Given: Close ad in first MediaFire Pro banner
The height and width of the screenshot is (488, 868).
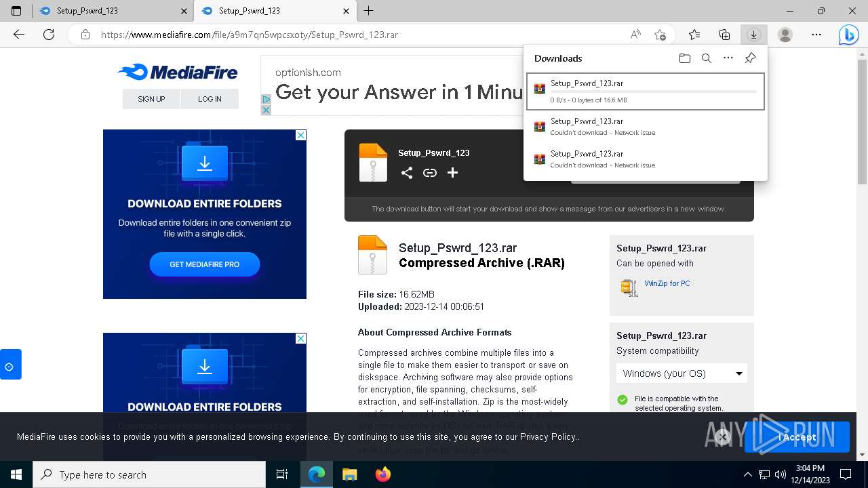Looking at the screenshot, I should (300, 135).
